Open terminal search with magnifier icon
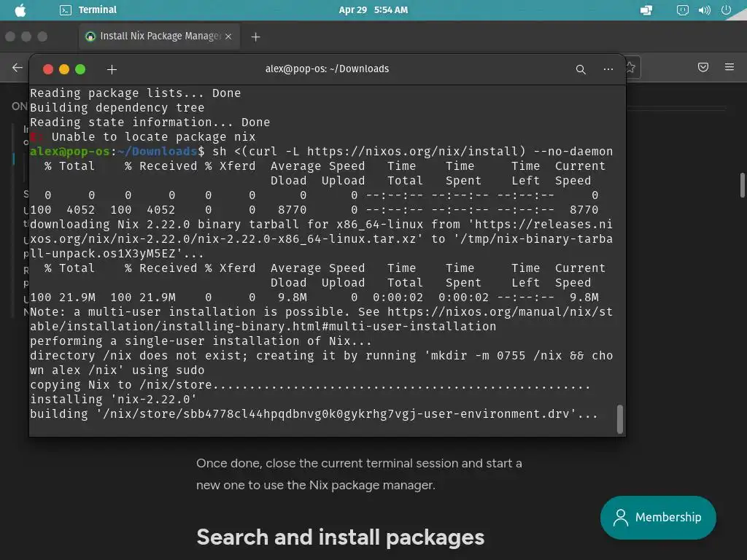 click(x=580, y=69)
